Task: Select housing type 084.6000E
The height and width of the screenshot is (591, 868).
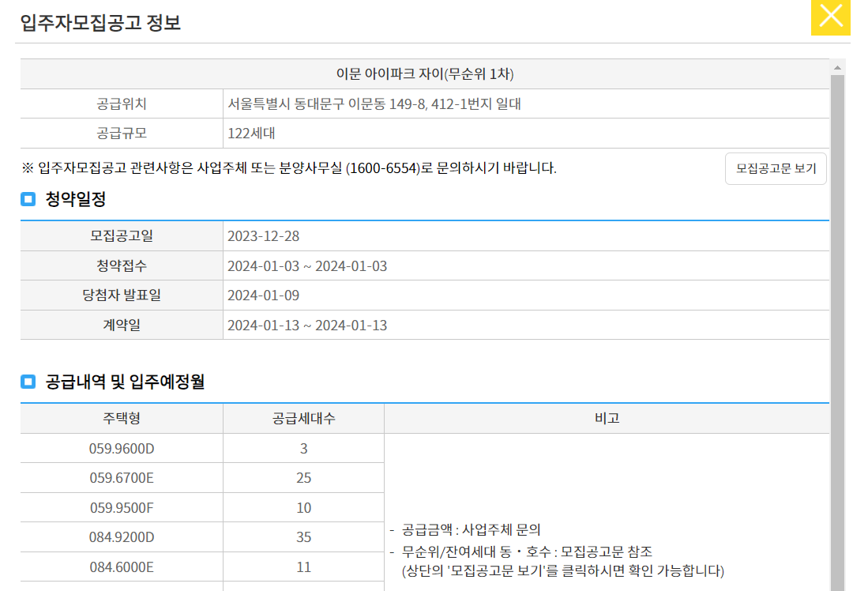Action: [122, 567]
